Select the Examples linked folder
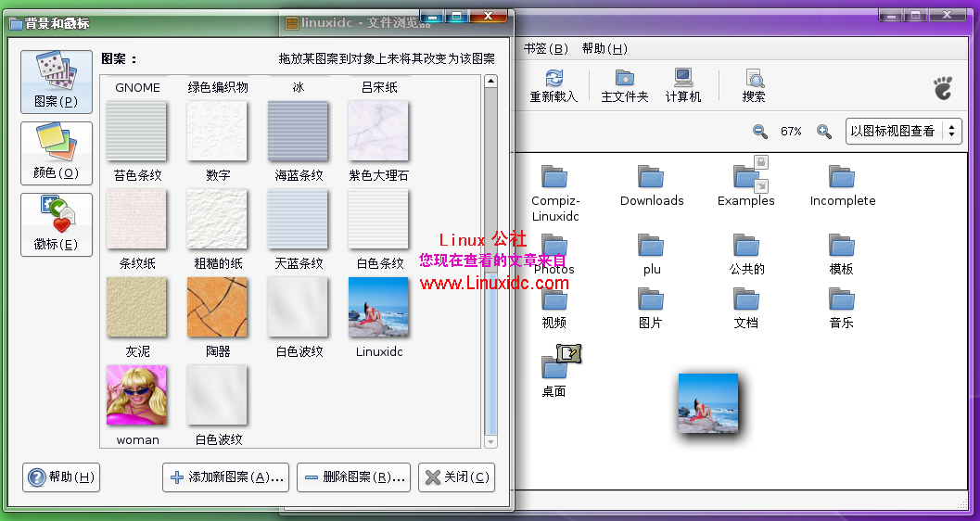980x521 pixels. pos(746,177)
